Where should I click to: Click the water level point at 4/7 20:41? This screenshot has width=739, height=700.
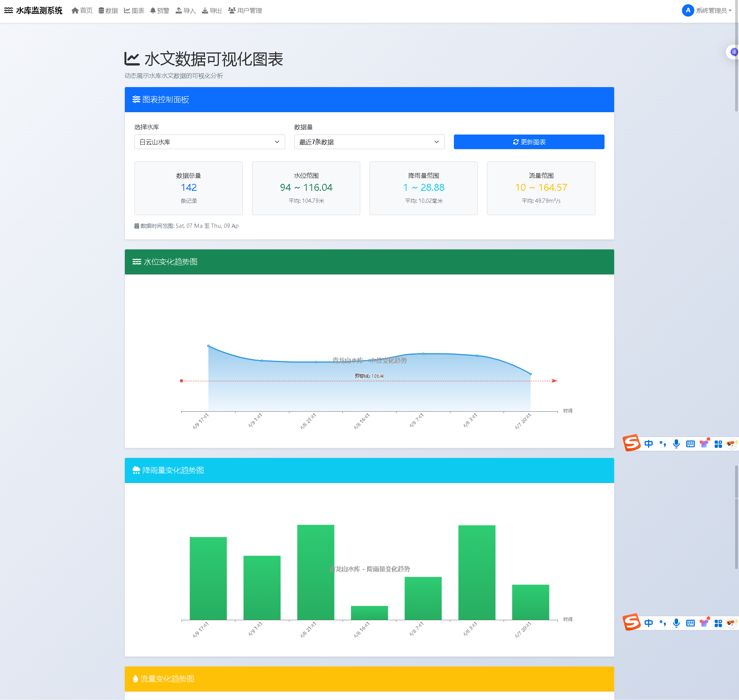pos(531,374)
